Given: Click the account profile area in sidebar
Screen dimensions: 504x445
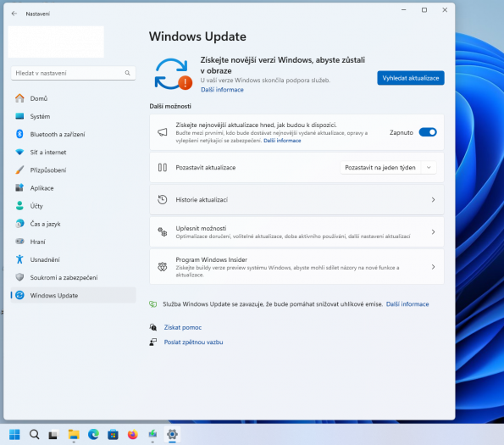Looking at the screenshot, I should pos(56,42).
